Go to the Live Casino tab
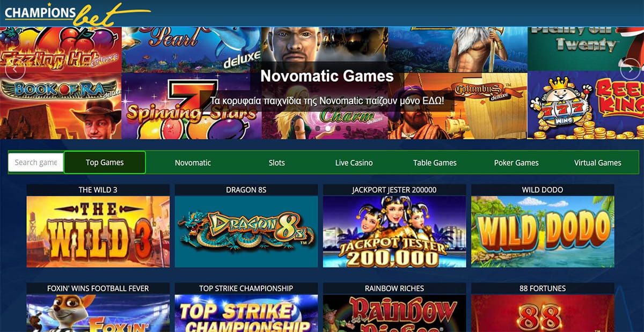The image size is (644, 332). (x=354, y=163)
